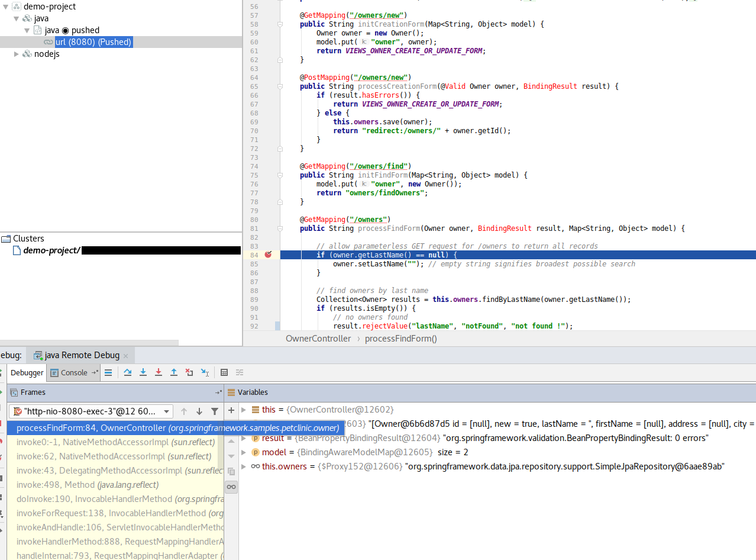Click the red Force Step Into icon

[x=159, y=372]
